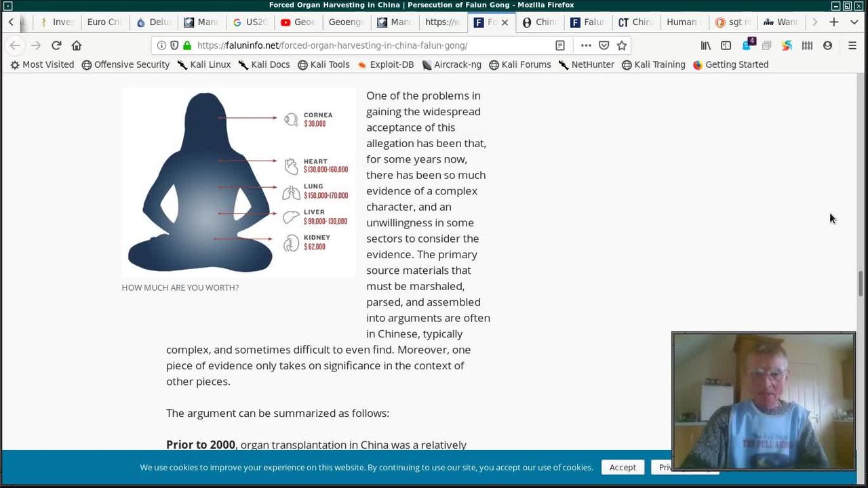Image resolution: width=868 pixels, height=488 pixels.
Task: Toggle reader view in address bar
Action: pos(560,45)
